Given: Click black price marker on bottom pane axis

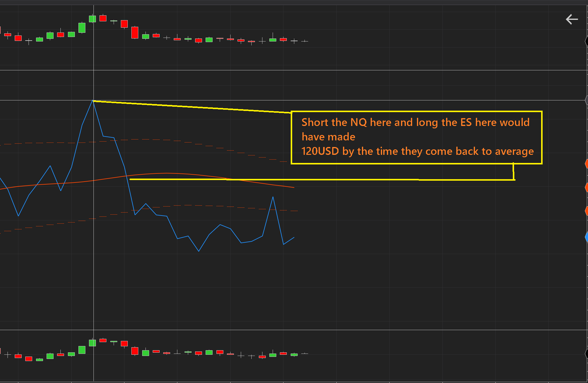Looking at the screenshot, I should tap(586, 354).
